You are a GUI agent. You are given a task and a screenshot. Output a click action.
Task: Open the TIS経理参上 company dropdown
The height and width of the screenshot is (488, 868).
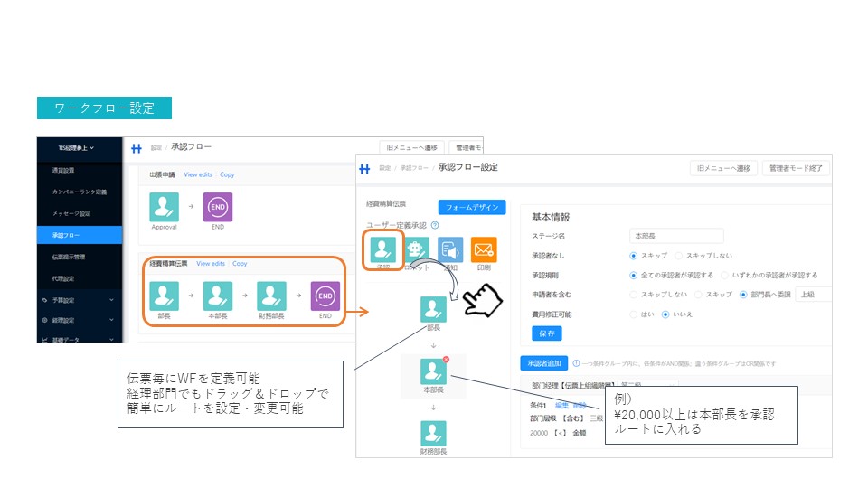[76, 147]
